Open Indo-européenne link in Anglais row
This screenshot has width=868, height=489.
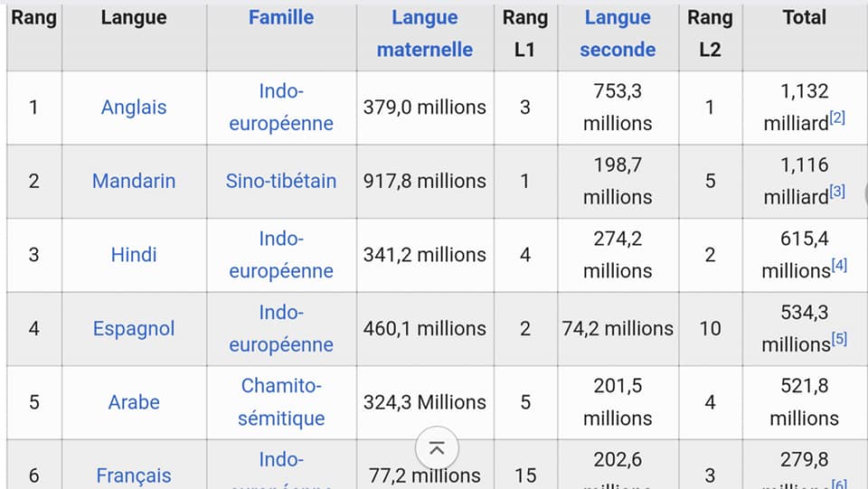(x=281, y=107)
